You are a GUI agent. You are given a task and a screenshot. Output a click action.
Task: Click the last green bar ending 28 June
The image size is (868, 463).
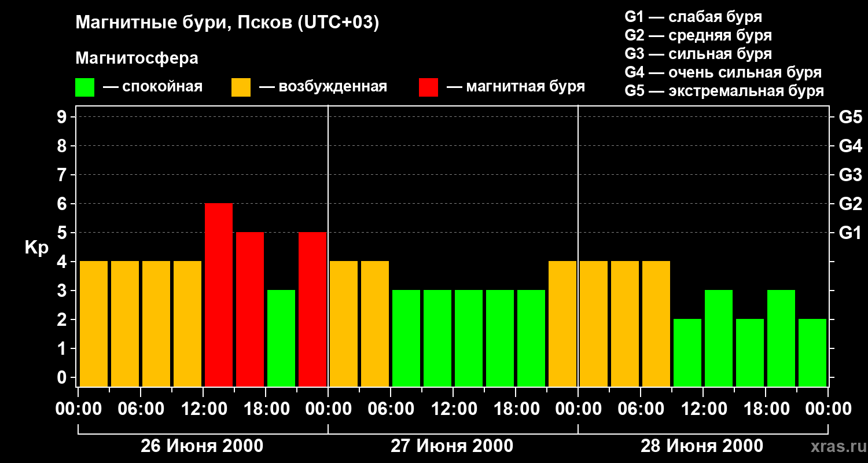tap(812, 353)
